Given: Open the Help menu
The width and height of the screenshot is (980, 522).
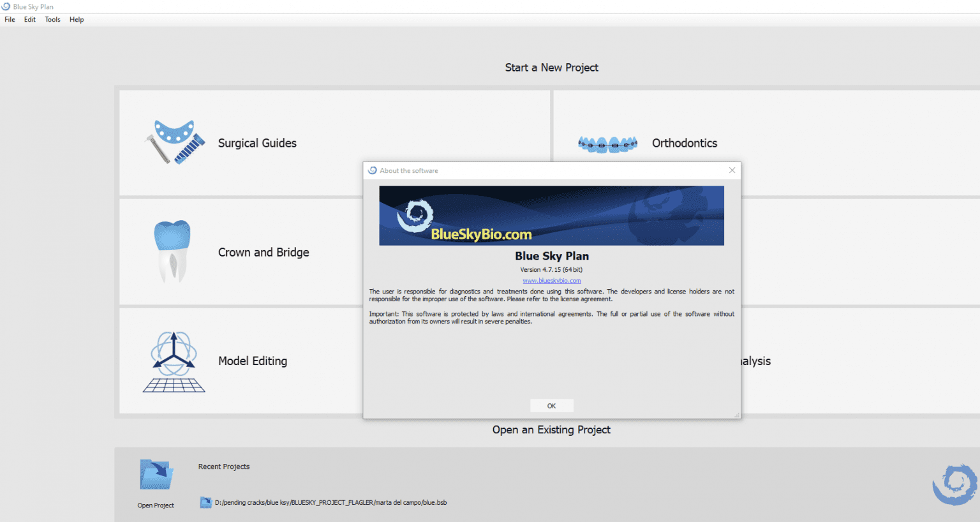Looking at the screenshot, I should tap(77, 19).
